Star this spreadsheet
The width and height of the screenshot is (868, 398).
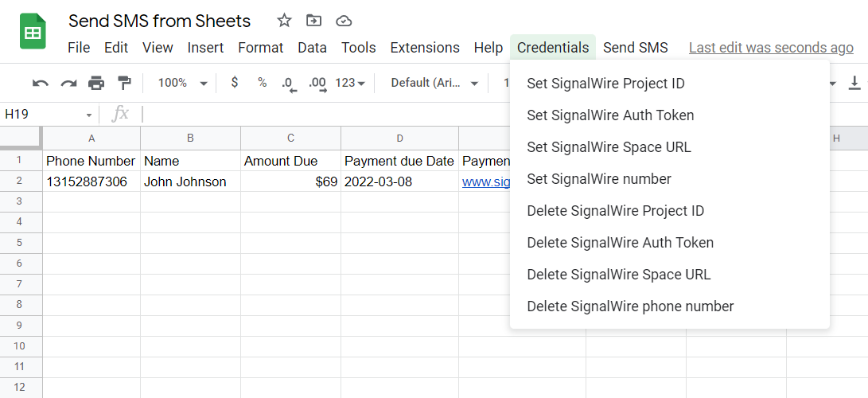click(x=284, y=21)
